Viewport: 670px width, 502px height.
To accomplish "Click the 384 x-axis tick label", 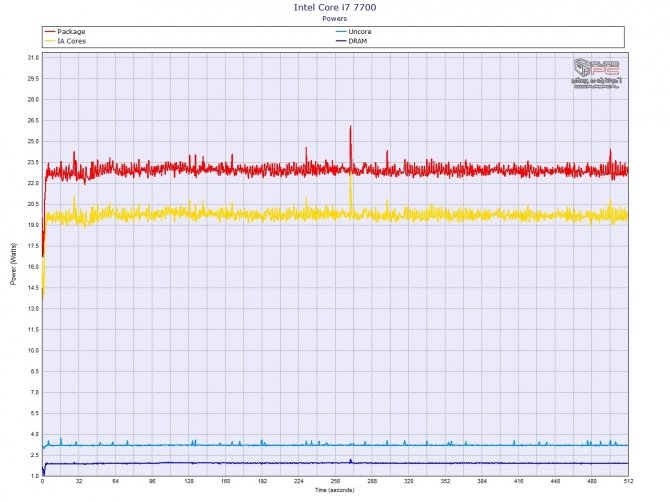I will point(482,481).
